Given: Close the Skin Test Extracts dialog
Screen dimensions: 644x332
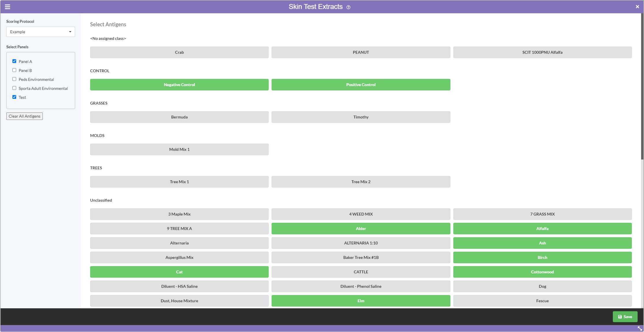Looking at the screenshot, I should pyautogui.click(x=637, y=7).
